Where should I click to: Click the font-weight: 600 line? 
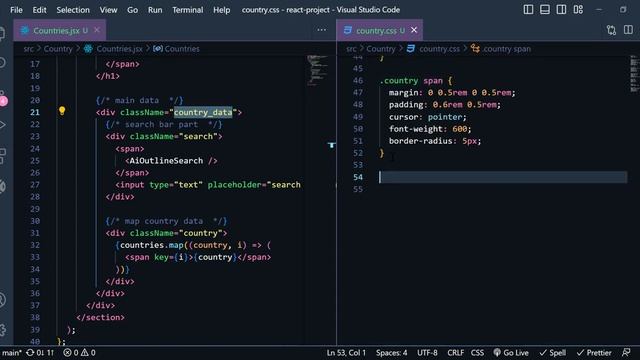430,129
